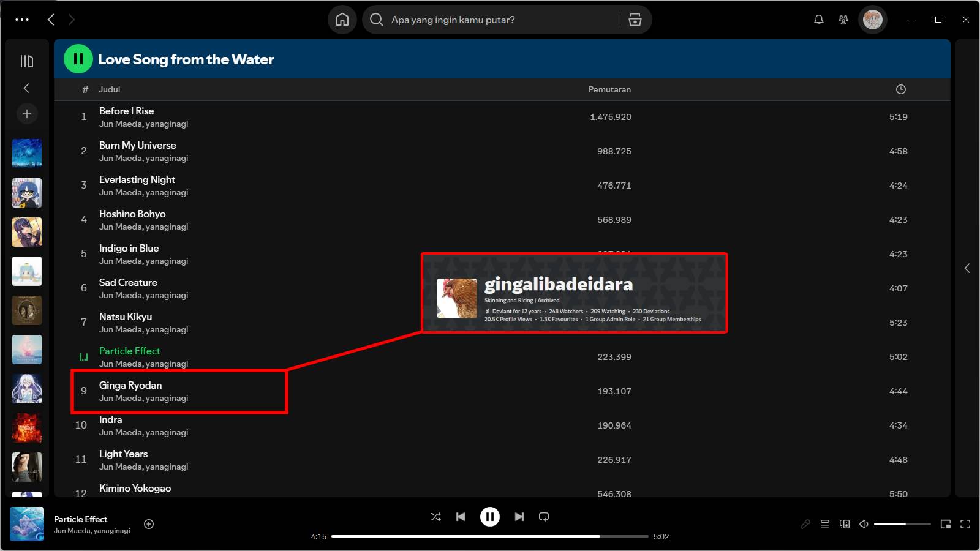This screenshot has width=980, height=551.
Task: Open artist 'yanaginagi' under Burn My Universe
Action: tap(167, 158)
